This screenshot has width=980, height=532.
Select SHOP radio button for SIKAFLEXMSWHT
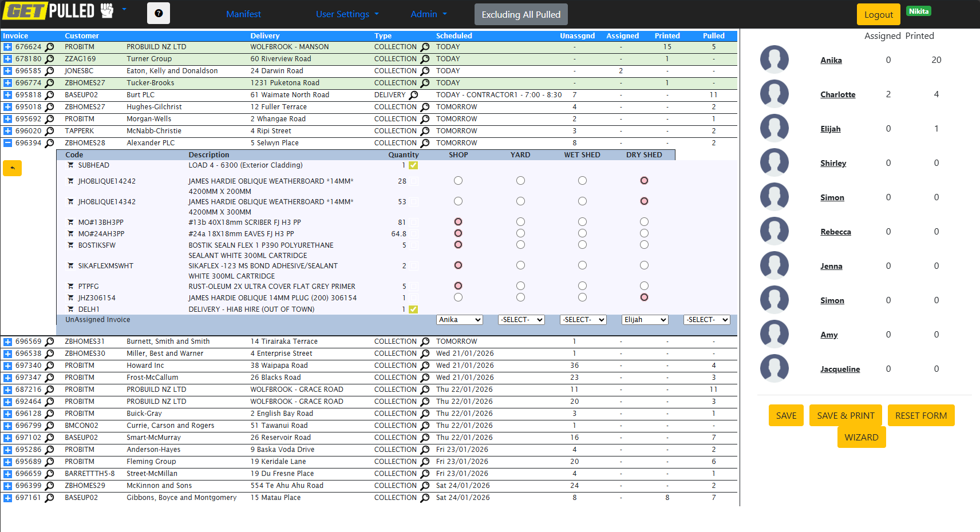pyautogui.click(x=458, y=265)
